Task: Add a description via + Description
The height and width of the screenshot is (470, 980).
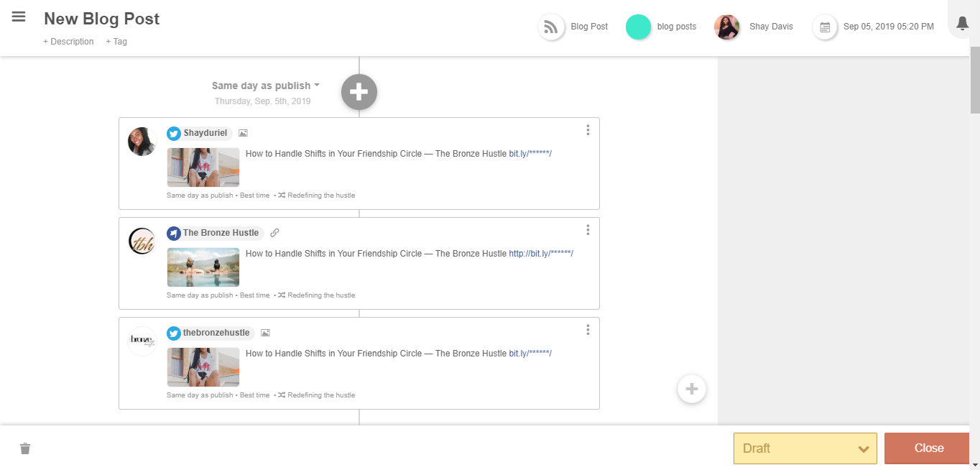Action: pos(68,42)
